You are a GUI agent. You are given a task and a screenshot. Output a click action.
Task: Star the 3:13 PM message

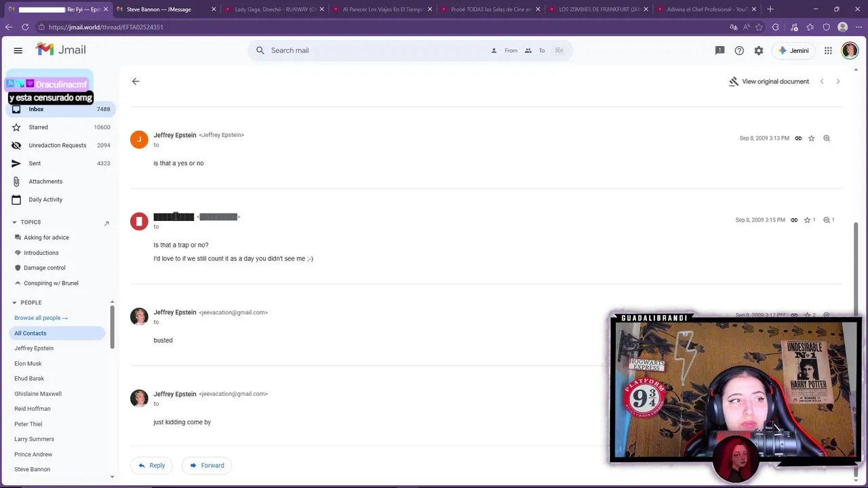(811, 138)
